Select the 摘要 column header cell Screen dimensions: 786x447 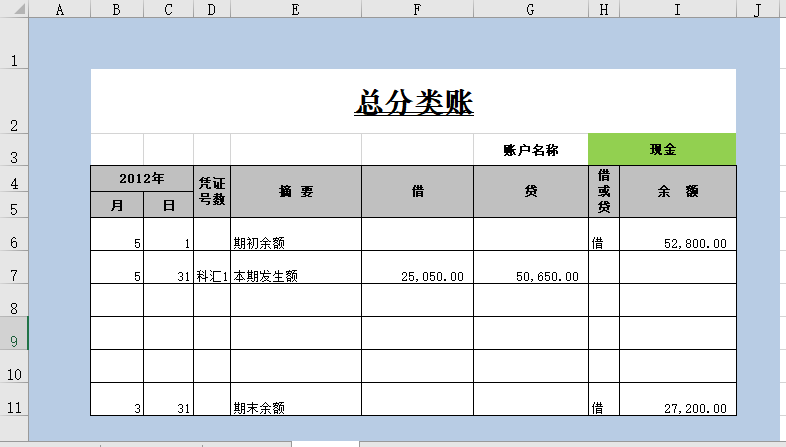coord(296,192)
